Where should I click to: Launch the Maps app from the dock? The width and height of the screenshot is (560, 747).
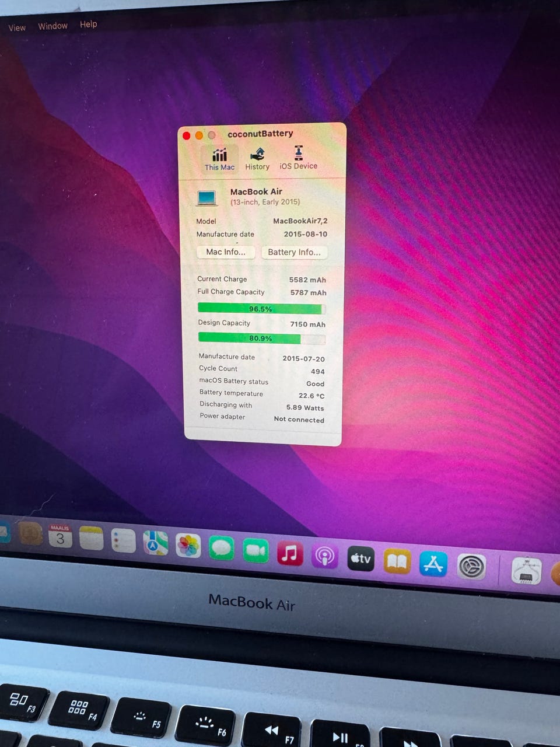(155, 543)
